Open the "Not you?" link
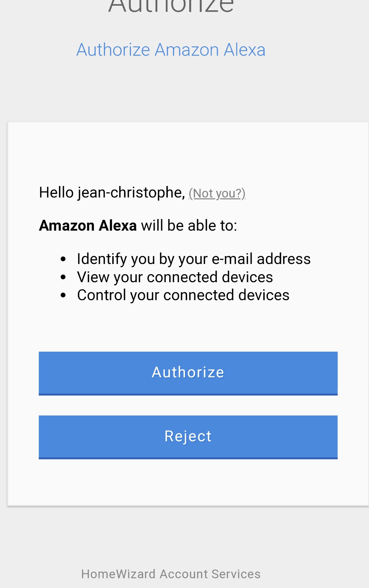The width and height of the screenshot is (369, 588). [217, 194]
